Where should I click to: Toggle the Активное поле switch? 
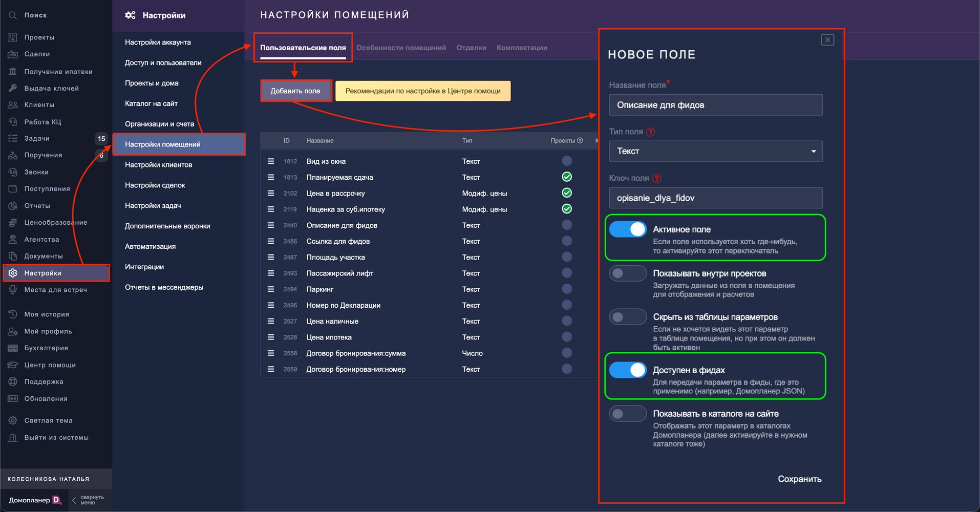(x=628, y=229)
